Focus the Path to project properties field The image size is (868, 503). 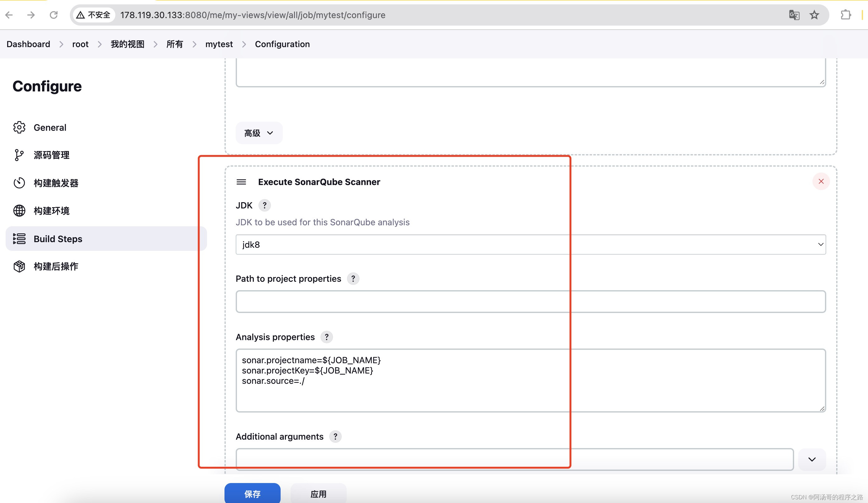pos(531,302)
